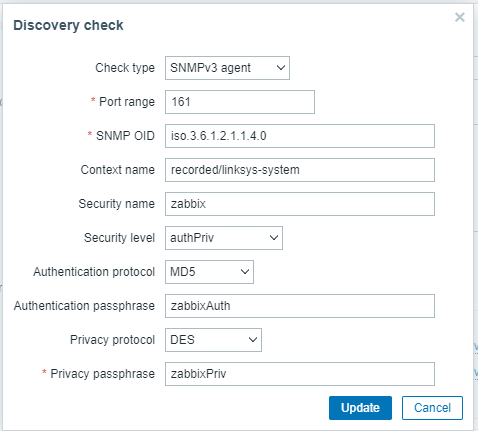Viewport: 478px width, 431px height.
Task: Click the Discovery check dialog title
Action: pyautogui.click(x=68, y=25)
